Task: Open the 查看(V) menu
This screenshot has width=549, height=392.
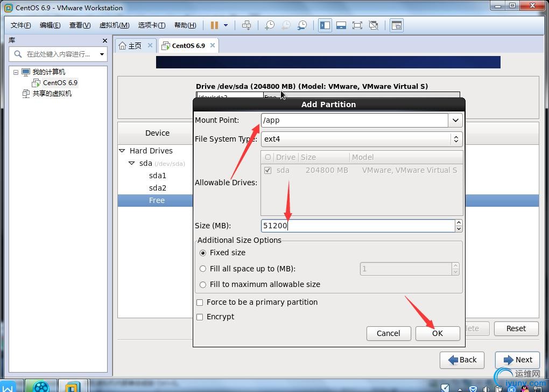Action: click(80, 25)
